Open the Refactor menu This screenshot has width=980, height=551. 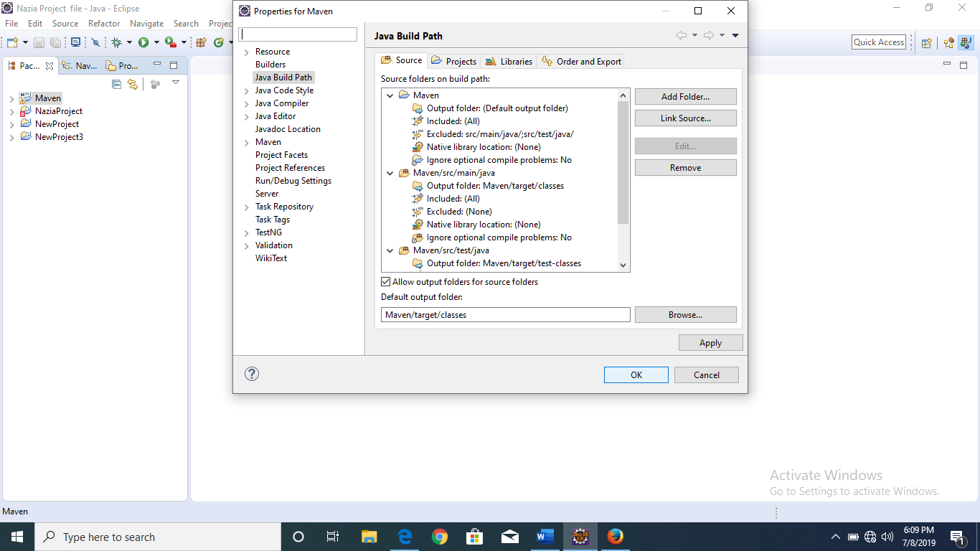[104, 24]
